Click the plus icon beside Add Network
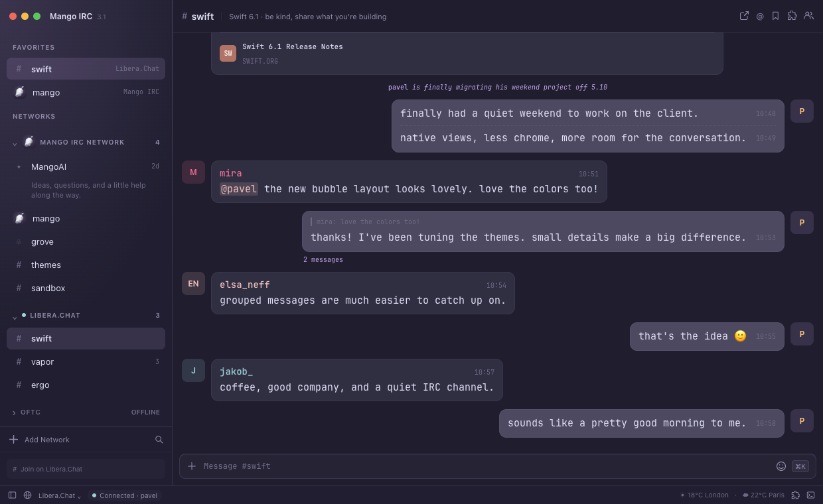The width and height of the screenshot is (823, 504). tap(13, 440)
